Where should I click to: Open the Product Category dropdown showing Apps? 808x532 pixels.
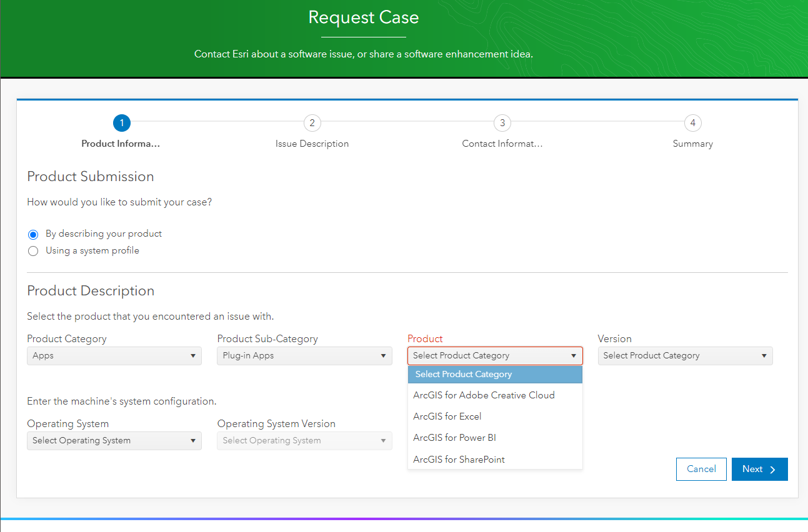click(114, 356)
